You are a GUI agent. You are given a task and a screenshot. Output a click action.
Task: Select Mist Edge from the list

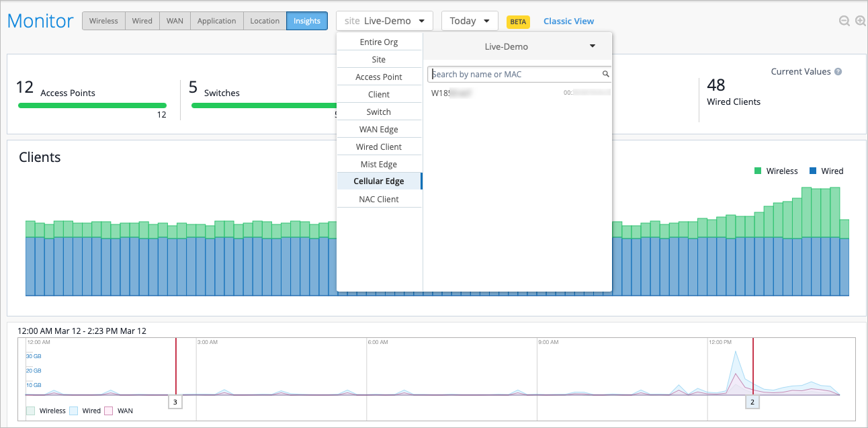[380, 163]
